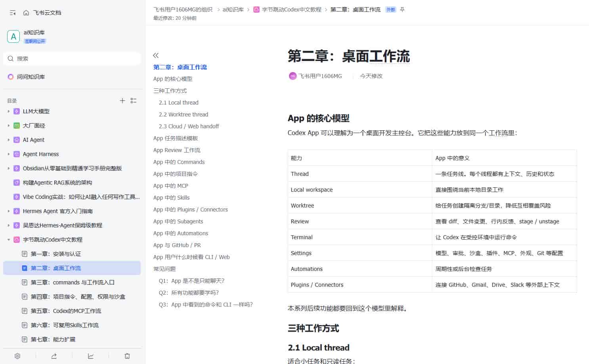
Task: Jump to App 中的项目指令 in outline
Action: 176,174
